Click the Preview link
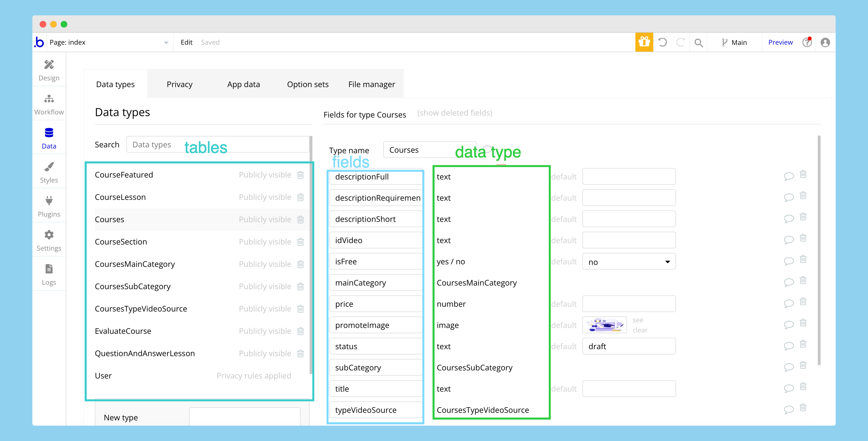Image resolution: width=868 pixels, height=441 pixels. point(780,42)
